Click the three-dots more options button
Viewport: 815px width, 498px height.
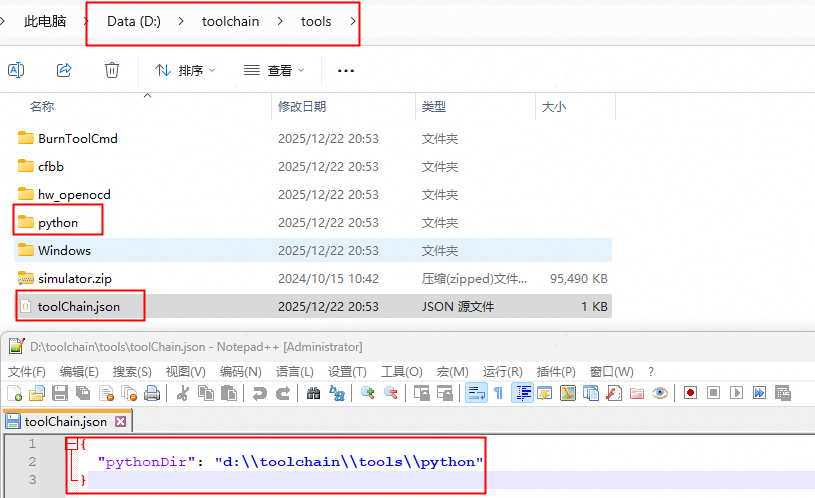tap(346, 70)
